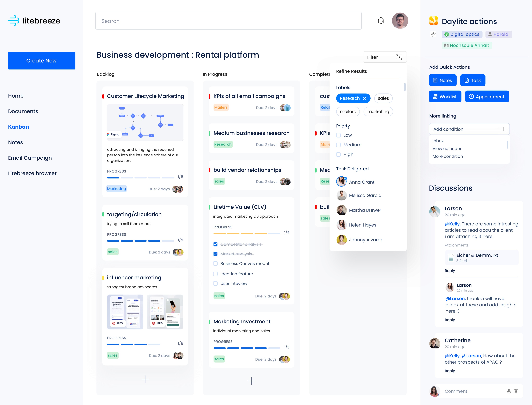Click the Search input field
Screen dimensions: 532x405
click(x=228, y=21)
